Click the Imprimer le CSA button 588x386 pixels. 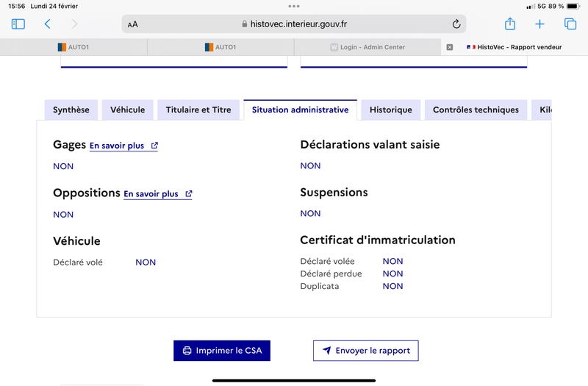[x=222, y=351]
